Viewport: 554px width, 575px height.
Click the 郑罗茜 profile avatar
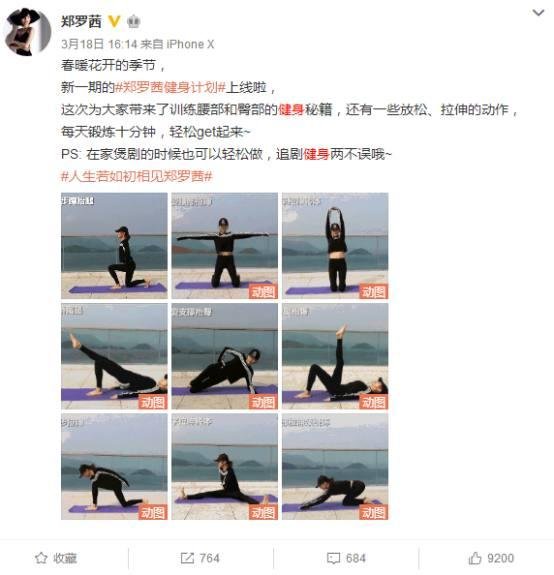click(27, 32)
